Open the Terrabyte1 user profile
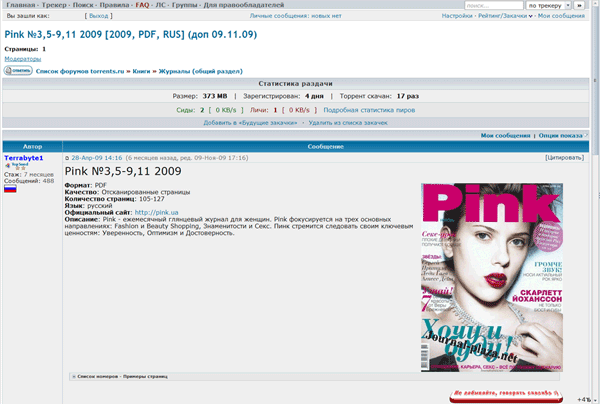 24,158
